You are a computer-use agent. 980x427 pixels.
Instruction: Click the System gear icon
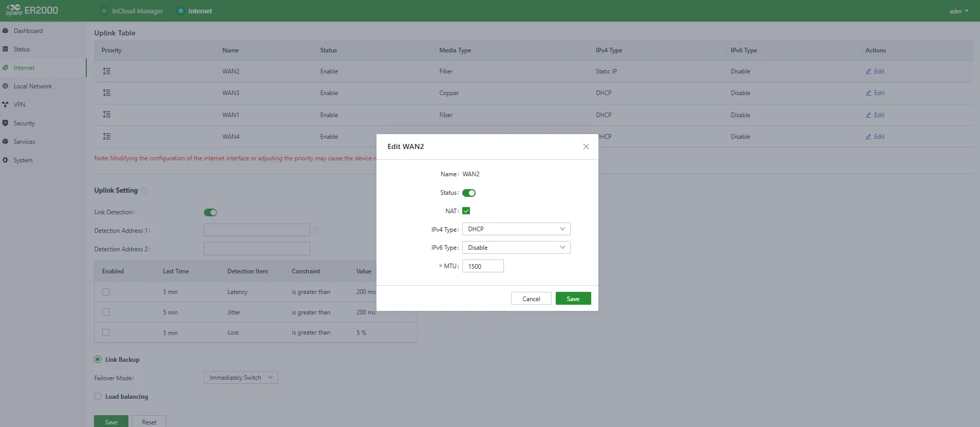click(x=5, y=160)
